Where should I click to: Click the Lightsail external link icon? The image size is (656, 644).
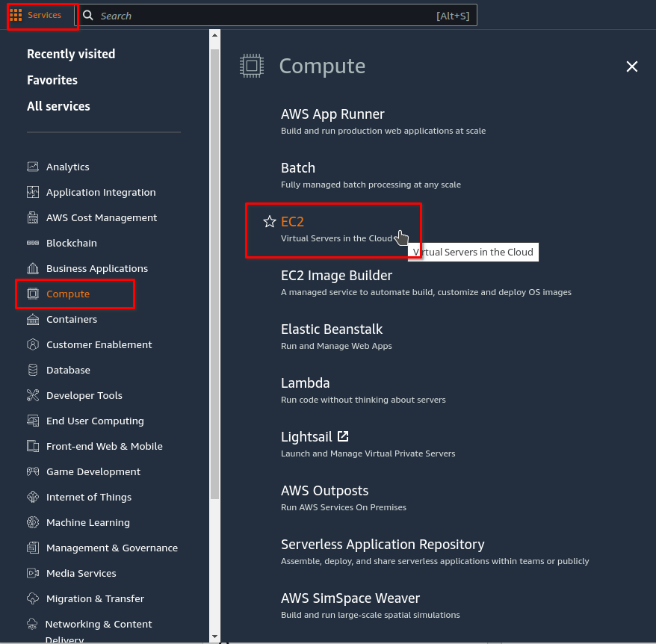343,436
